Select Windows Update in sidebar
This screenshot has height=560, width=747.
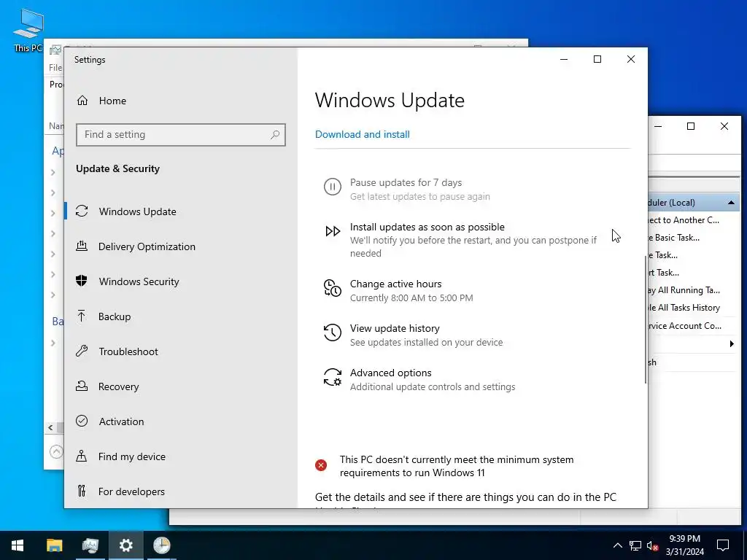(x=137, y=211)
